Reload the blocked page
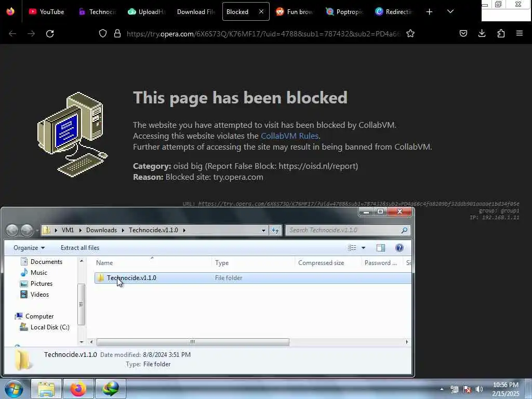The image size is (532, 399). 50,34
